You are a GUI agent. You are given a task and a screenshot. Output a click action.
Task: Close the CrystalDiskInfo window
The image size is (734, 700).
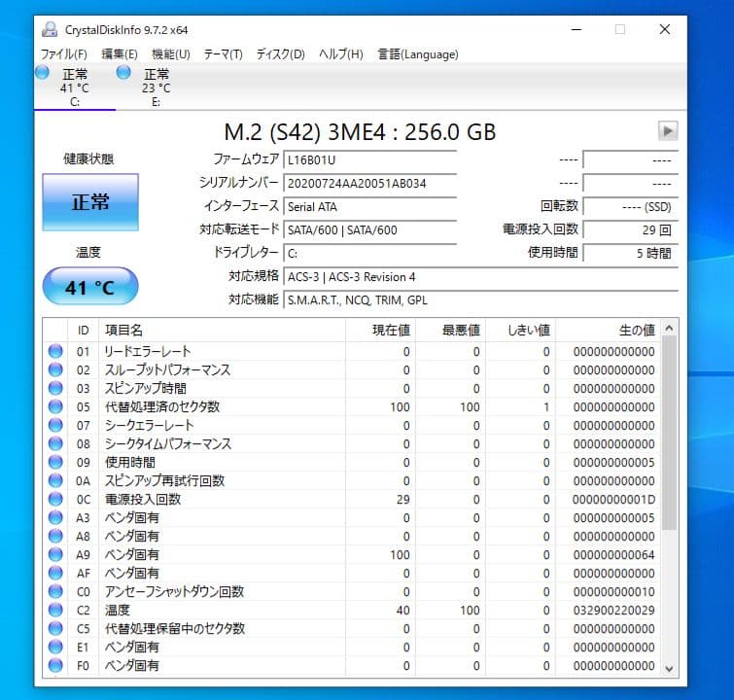(x=664, y=29)
